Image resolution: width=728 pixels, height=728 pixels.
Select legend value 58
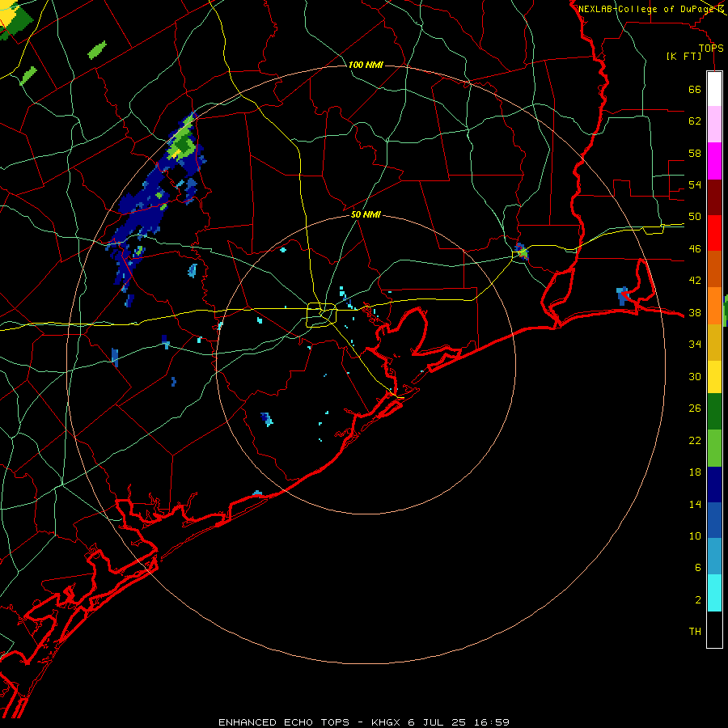(695, 153)
